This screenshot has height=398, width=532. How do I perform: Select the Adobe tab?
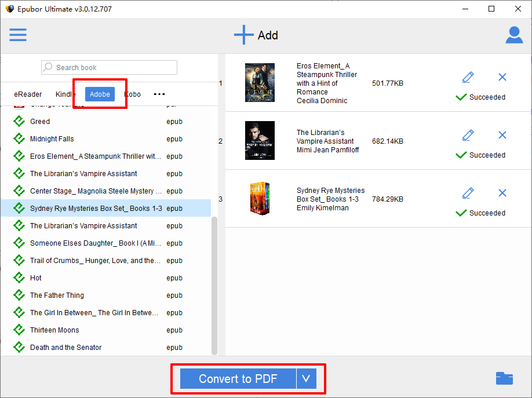100,94
